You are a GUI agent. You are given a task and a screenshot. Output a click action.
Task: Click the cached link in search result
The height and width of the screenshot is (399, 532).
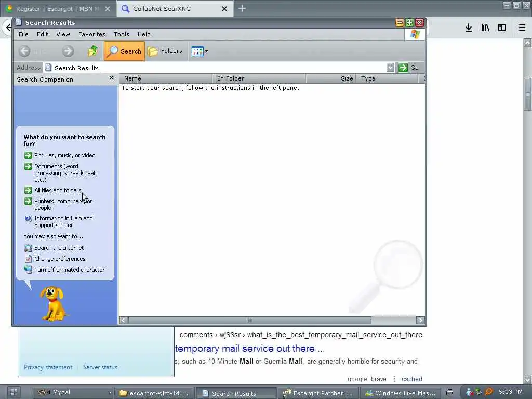(x=412, y=379)
